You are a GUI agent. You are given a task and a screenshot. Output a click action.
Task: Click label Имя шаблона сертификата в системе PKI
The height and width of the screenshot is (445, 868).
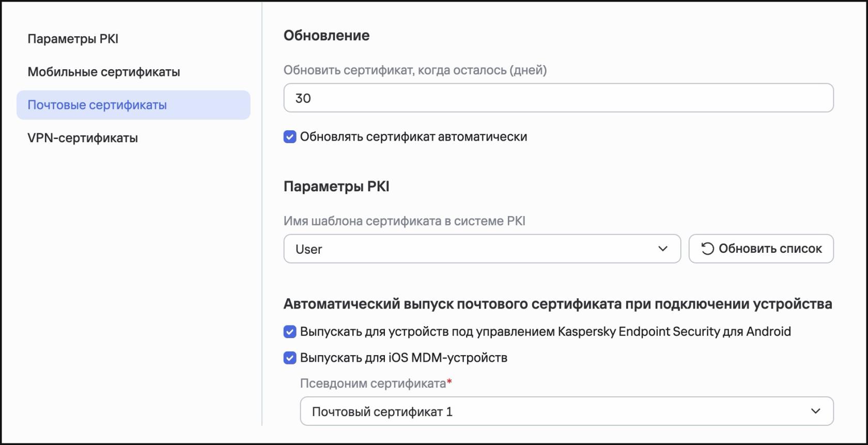[x=405, y=221]
